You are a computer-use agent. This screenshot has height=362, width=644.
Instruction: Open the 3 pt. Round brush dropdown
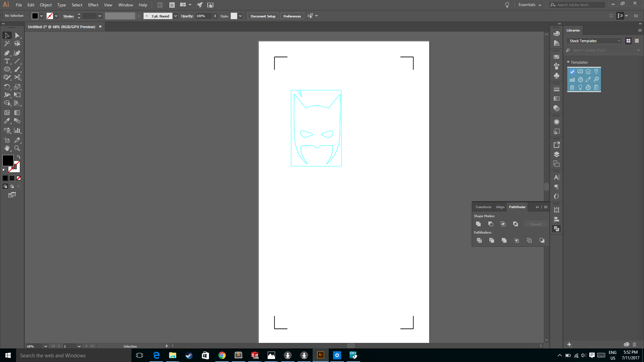[x=175, y=16]
